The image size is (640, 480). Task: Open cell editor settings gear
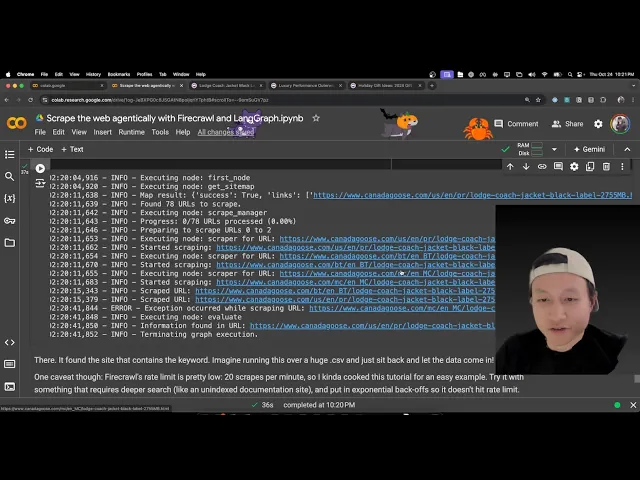(x=574, y=167)
